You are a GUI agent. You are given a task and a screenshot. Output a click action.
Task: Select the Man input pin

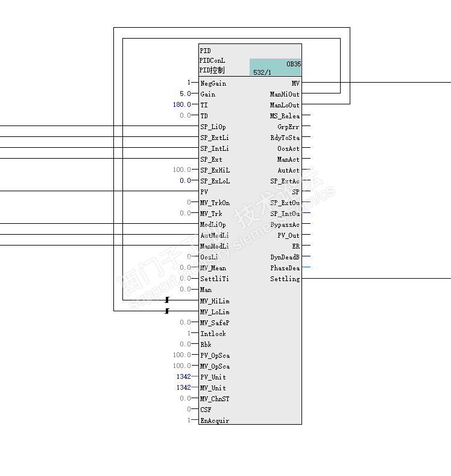pyautogui.click(x=206, y=290)
